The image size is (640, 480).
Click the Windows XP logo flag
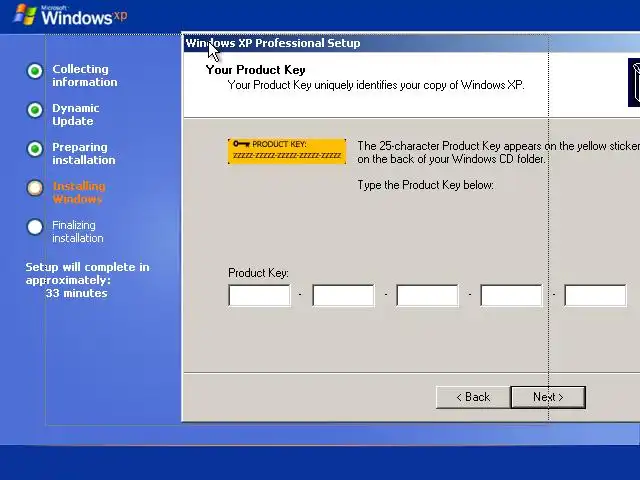(25, 15)
